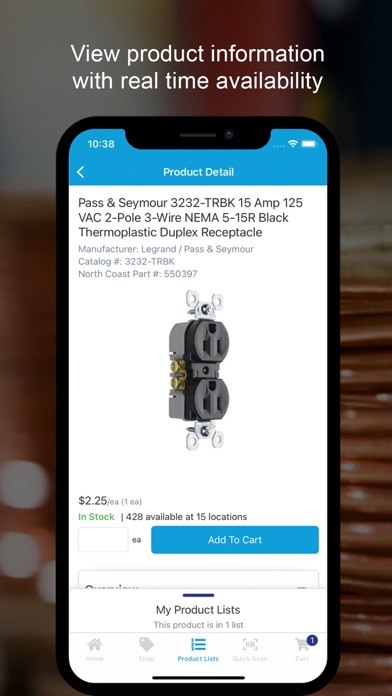
Task: Tap the cart badge showing 1
Action: click(x=312, y=640)
